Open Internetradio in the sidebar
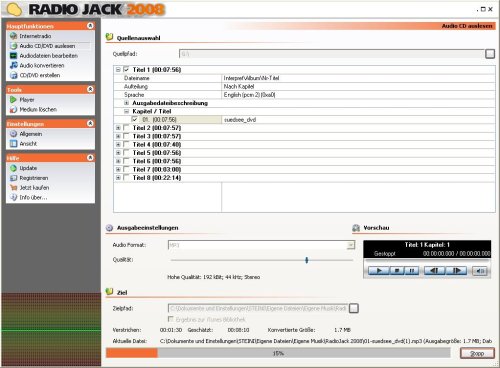 pyautogui.click(x=35, y=36)
